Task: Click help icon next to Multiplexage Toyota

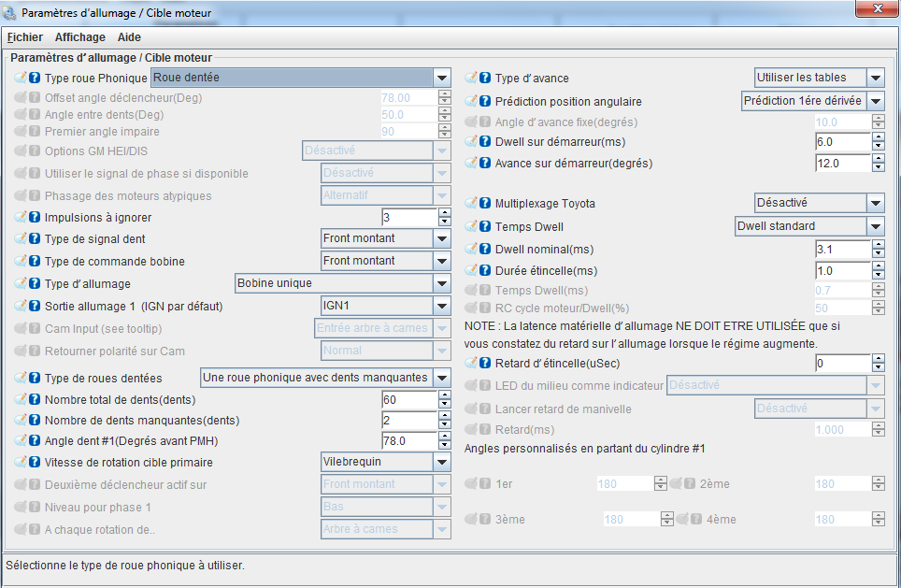Action: point(485,203)
